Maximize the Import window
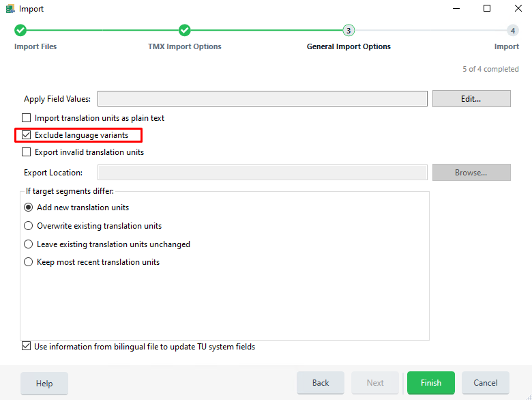The width and height of the screenshot is (532, 400). point(487,8)
